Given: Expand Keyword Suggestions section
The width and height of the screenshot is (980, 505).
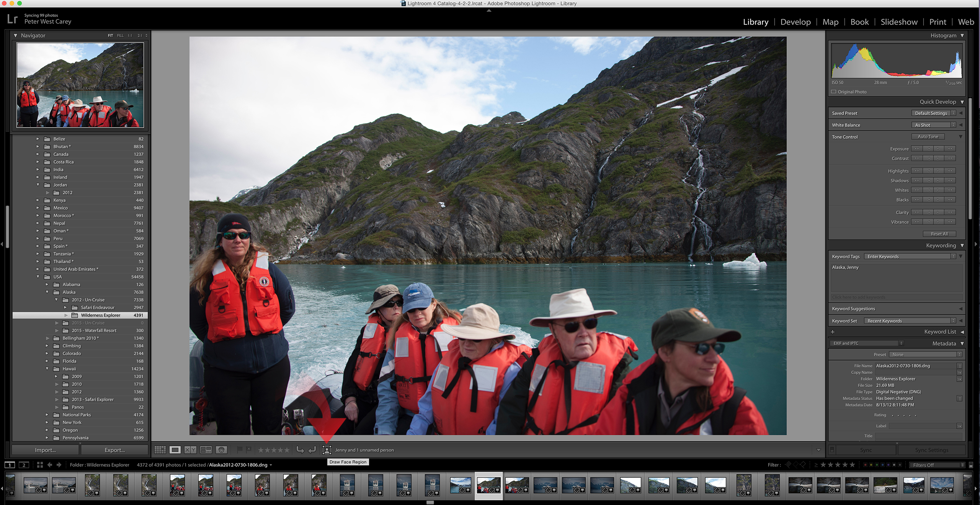Looking at the screenshot, I should (x=961, y=308).
